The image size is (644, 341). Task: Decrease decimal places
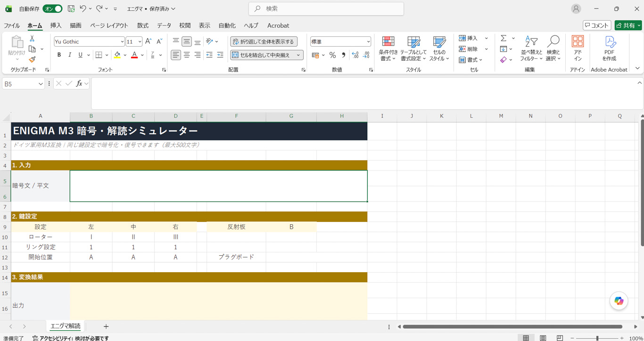coord(366,55)
